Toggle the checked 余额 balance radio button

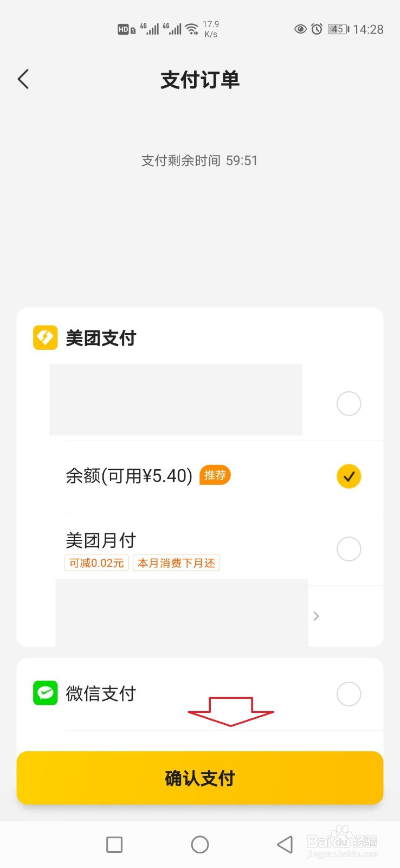[x=349, y=476]
